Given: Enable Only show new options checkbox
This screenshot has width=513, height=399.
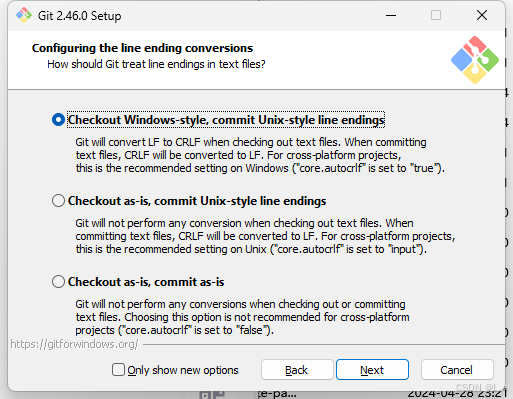Looking at the screenshot, I should pyautogui.click(x=118, y=370).
